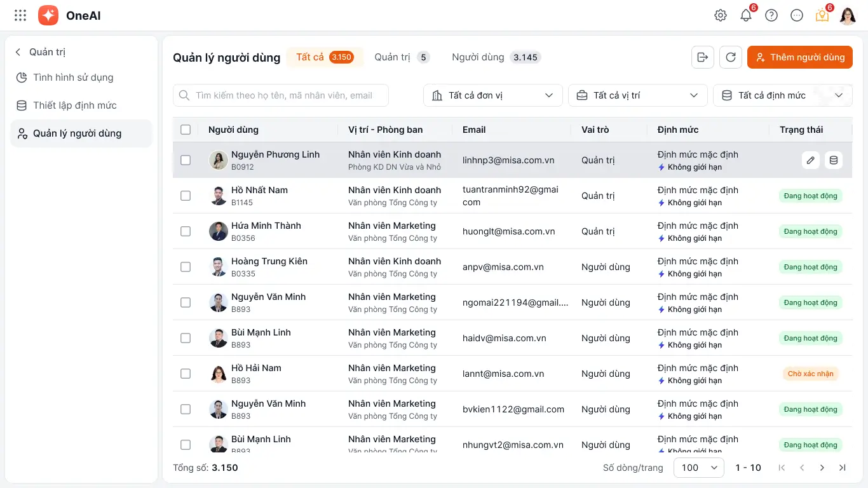Expand the Tất cả đơn vị dropdown
The height and width of the screenshot is (488, 868).
pos(492,95)
